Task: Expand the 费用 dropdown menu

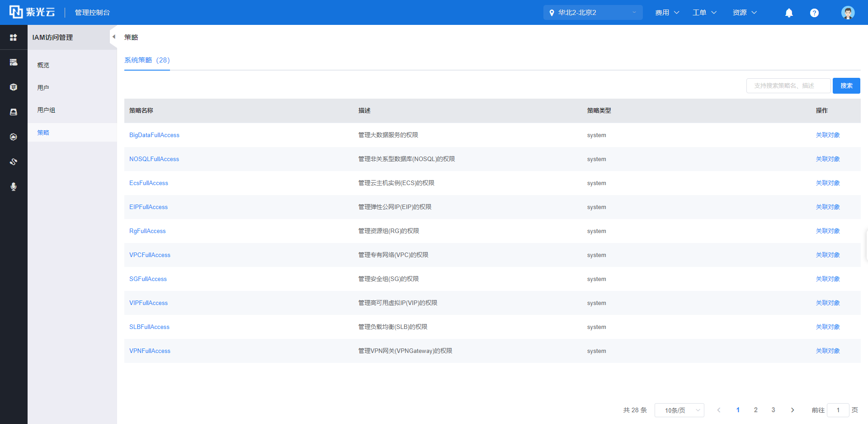Action: point(667,13)
